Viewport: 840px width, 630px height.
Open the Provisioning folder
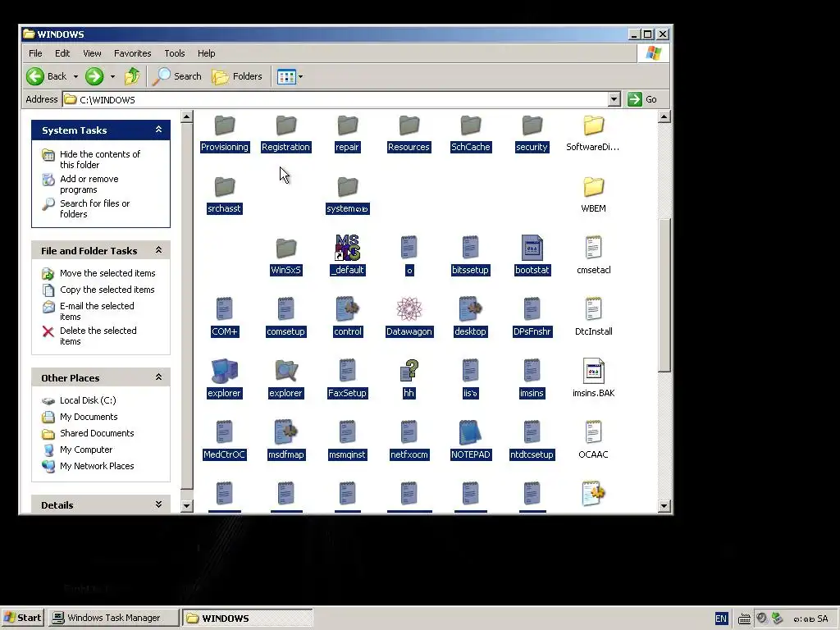tap(225, 134)
